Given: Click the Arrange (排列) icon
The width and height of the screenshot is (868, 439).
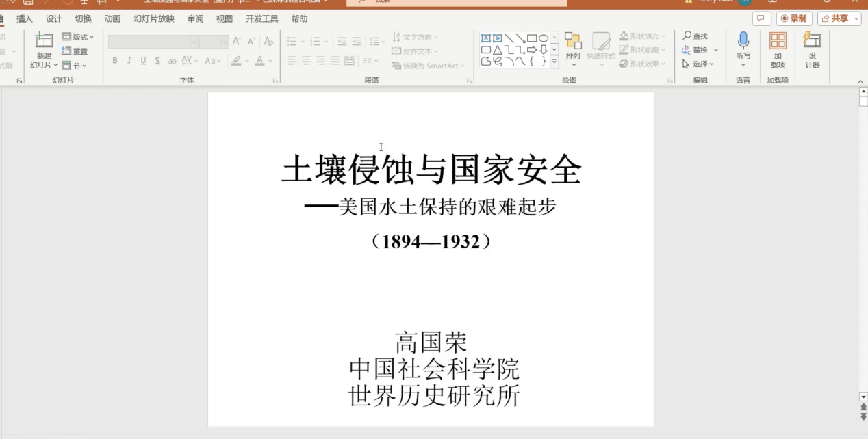Looking at the screenshot, I should (x=573, y=41).
